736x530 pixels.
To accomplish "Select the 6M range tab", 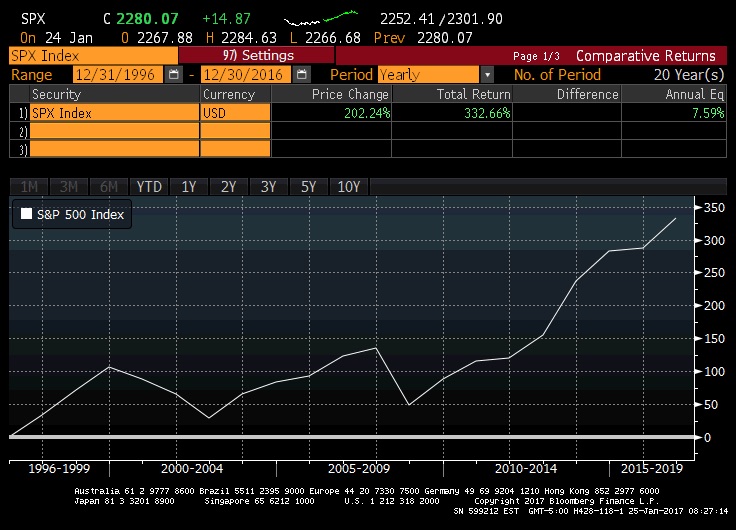I will click(108, 187).
